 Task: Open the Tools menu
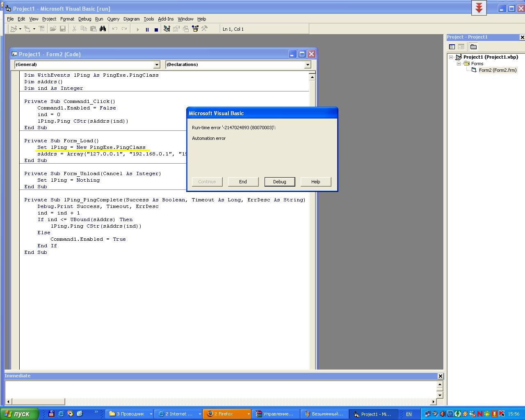tap(149, 19)
